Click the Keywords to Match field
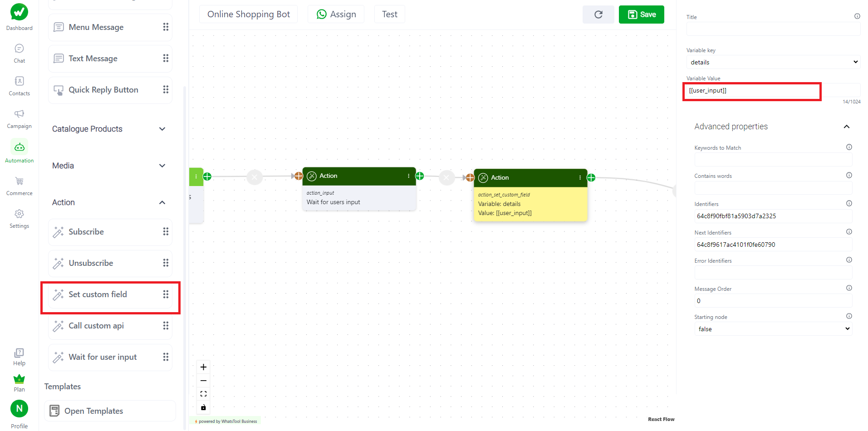The width and height of the screenshot is (868, 431). click(773, 159)
